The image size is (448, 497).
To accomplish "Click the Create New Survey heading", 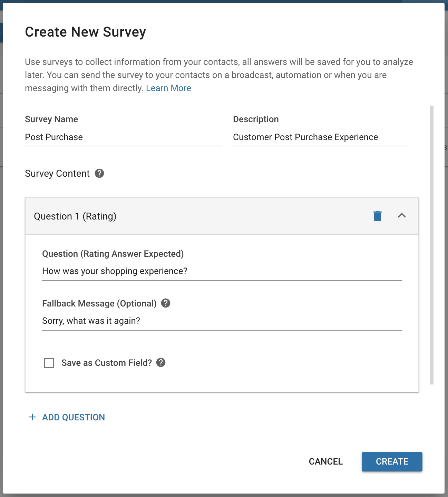I will coord(86,32).
